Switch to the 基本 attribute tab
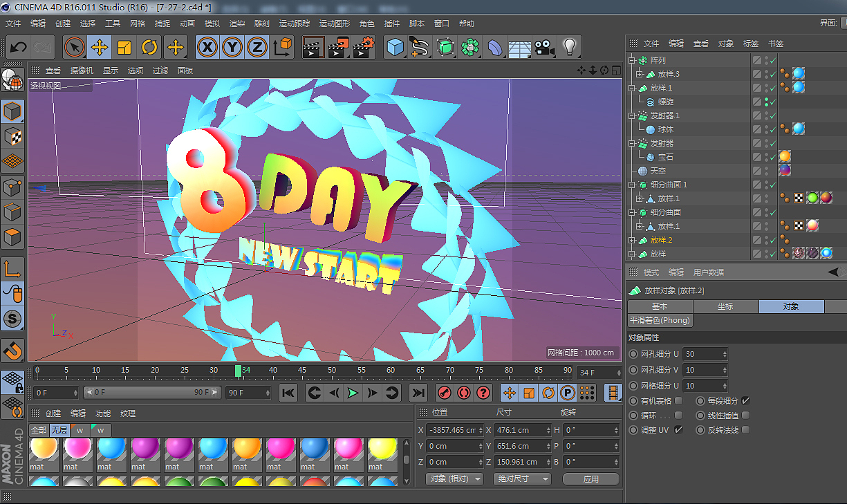This screenshot has width=847, height=504. tap(660, 306)
